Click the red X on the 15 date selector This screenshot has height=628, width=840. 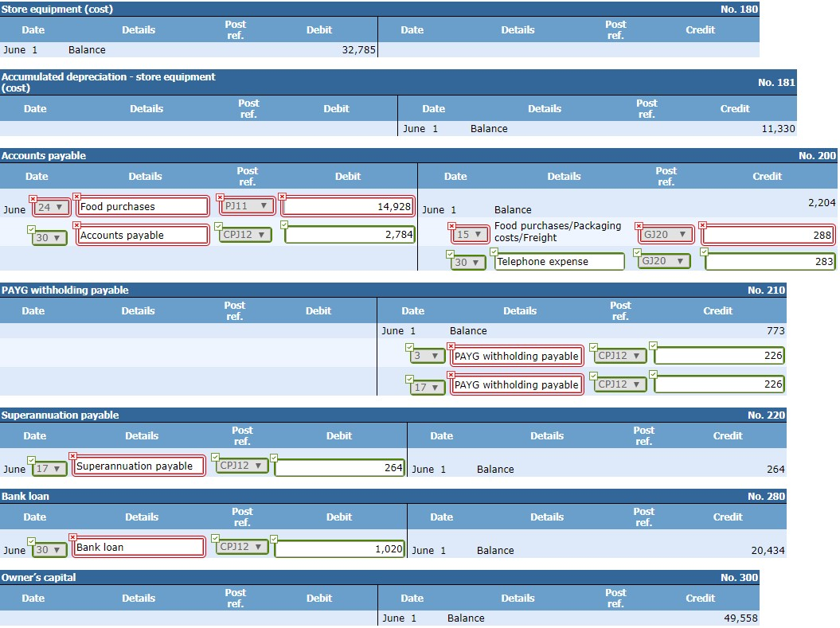point(451,226)
